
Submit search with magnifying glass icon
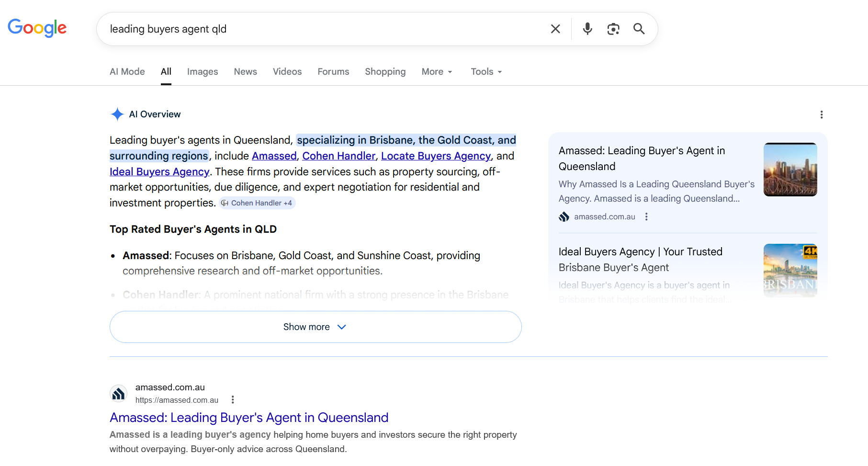[x=639, y=29]
